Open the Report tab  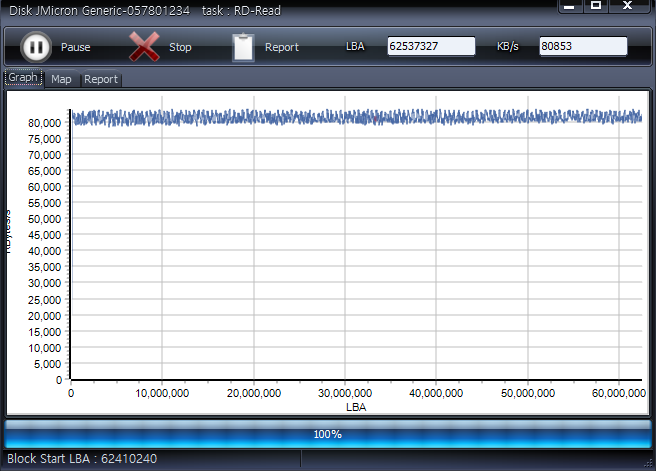tap(101, 79)
